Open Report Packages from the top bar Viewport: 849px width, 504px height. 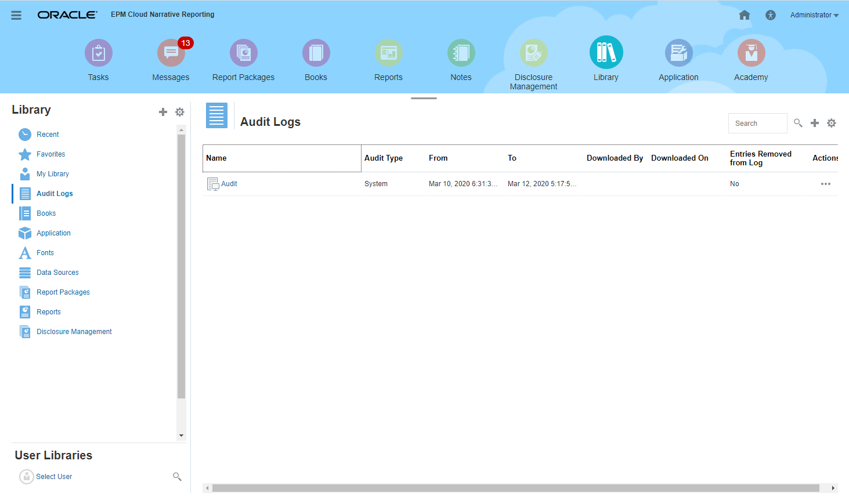tap(244, 53)
